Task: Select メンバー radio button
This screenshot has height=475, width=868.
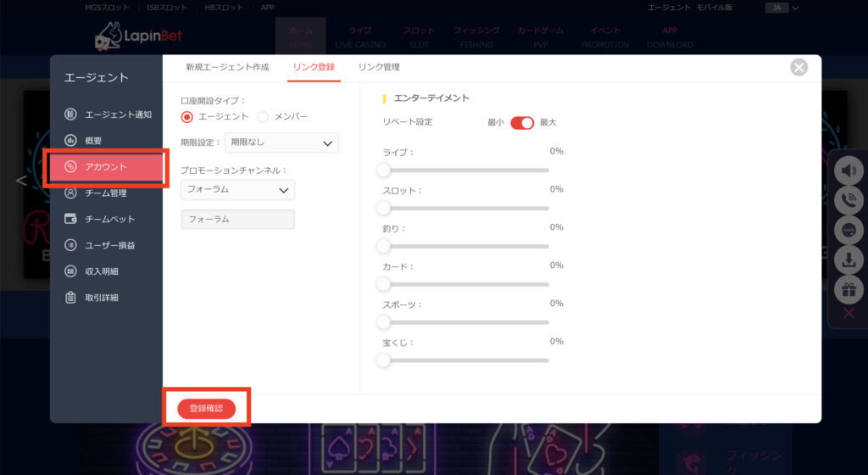Action: (263, 117)
